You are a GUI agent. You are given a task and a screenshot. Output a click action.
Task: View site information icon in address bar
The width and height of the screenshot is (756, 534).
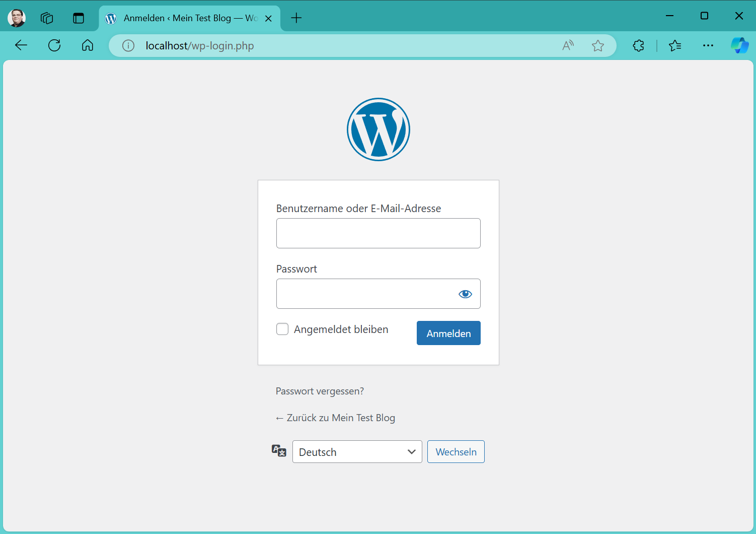[128, 46]
